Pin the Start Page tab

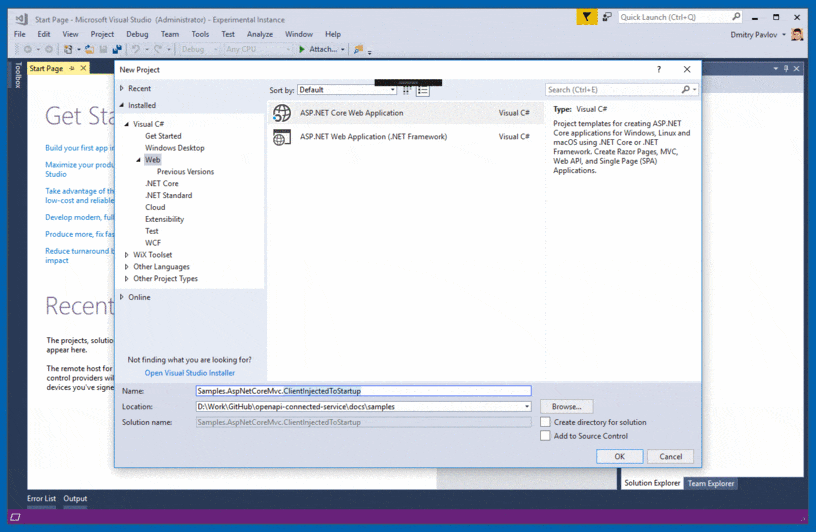pos(71,68)
